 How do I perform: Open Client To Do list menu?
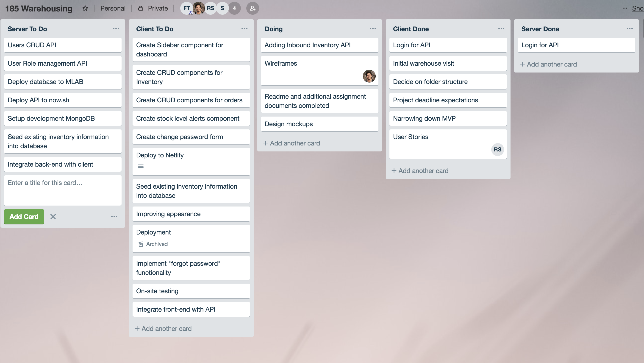(244, 28)
